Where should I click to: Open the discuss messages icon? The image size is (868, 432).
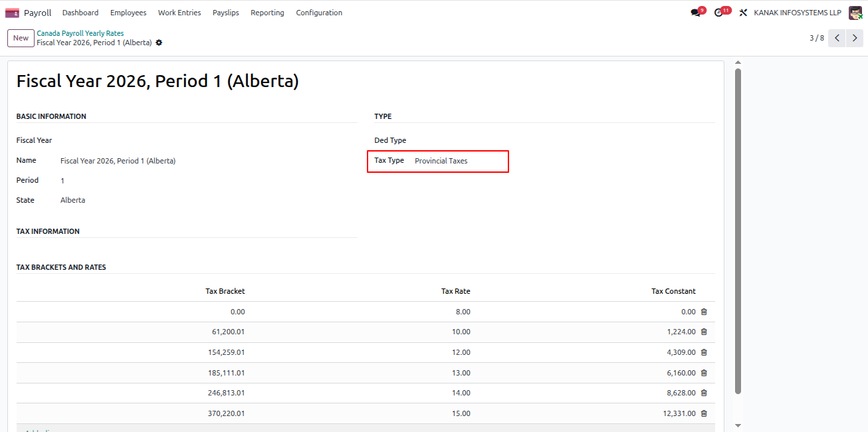[x=696, y=13]
